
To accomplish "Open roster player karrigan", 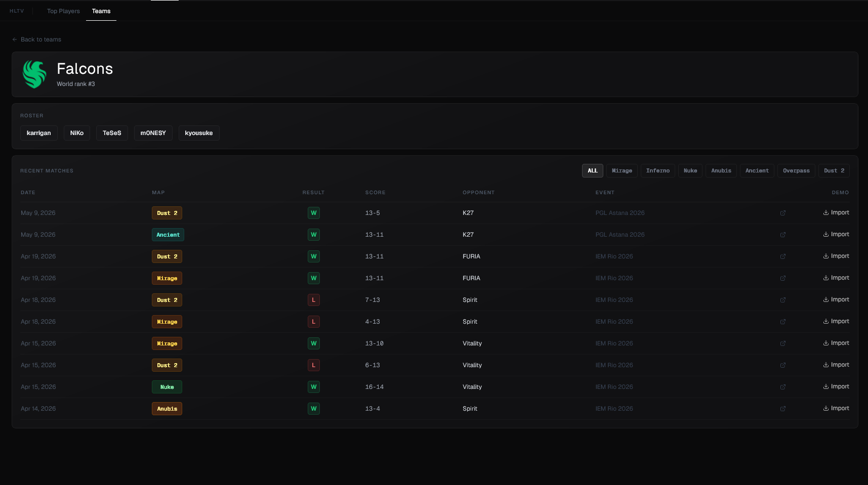I will (39, 133).
